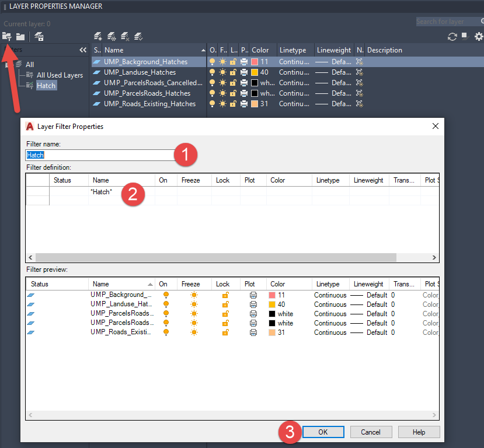Confirm filter with the OK button
The height and width of the screenshot is (448, 484).
pos(323,432)
